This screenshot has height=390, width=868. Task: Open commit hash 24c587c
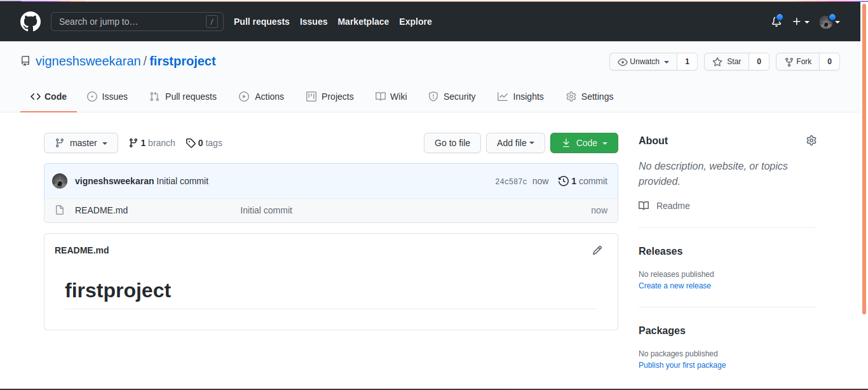tap(511, 182)
